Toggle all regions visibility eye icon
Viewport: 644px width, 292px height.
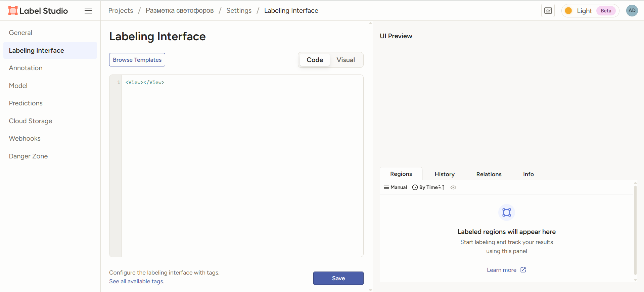pyautogui.click(x=453, y=188)
